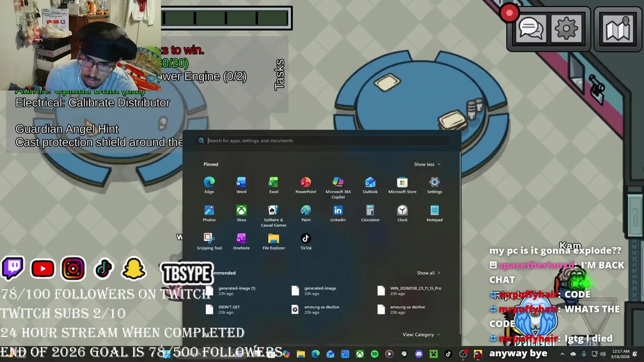The image size is (644, 362).
Task: Open the taskbar clock and date
Action: tap(621, 354)
